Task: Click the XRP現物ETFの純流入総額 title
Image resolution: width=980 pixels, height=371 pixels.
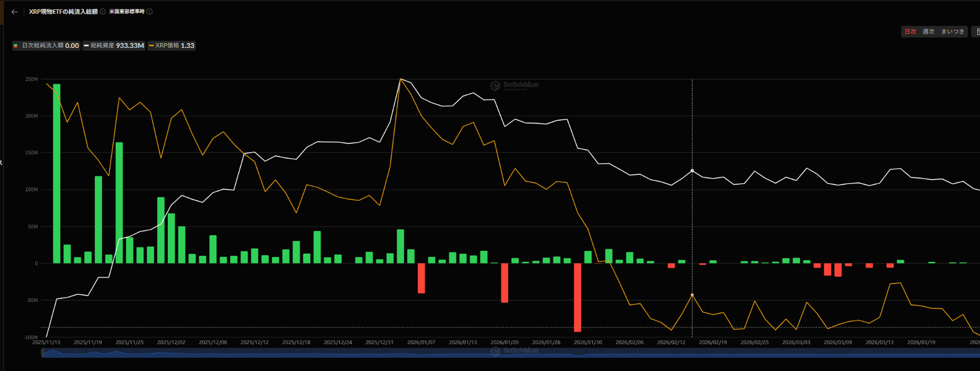Action: pyautogui.click(x=63, y=12)
